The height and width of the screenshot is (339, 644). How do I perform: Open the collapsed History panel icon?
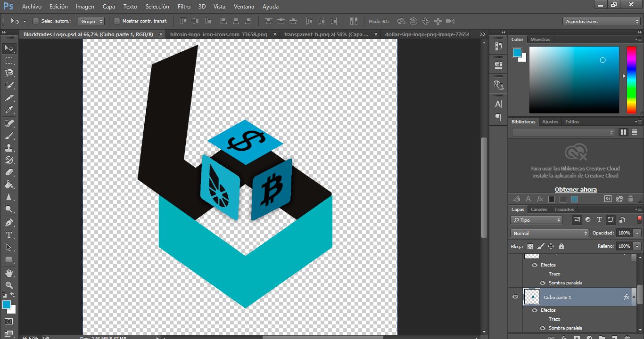coord(498,46)
